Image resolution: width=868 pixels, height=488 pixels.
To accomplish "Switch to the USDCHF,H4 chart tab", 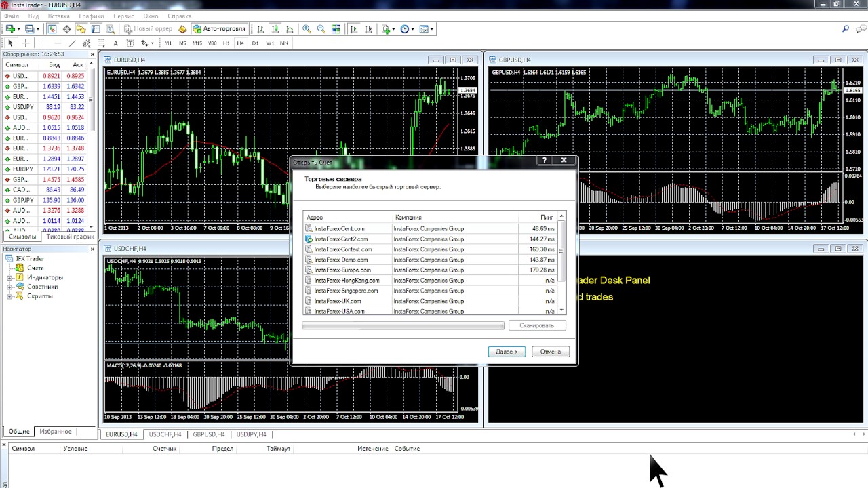I will point(165,434).
